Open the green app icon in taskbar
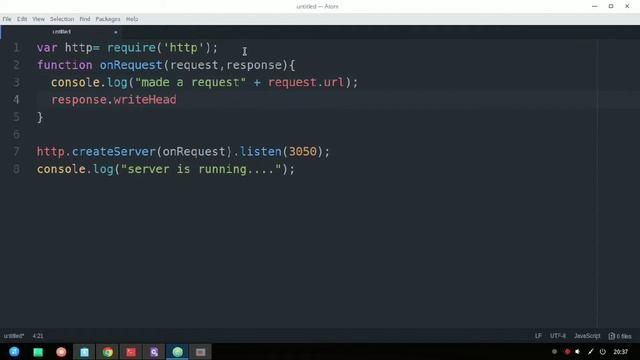The image size is (640, 360). (x=38, y=352)
